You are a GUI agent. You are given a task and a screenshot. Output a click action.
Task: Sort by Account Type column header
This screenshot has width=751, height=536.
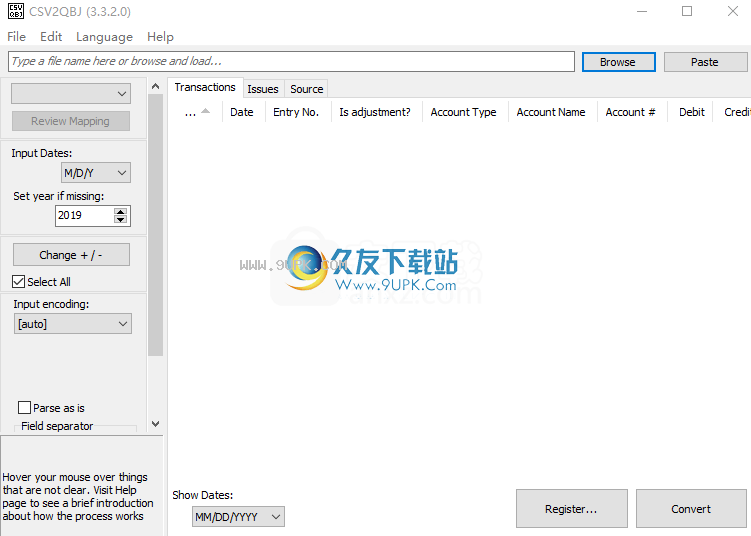click(x=464, y=112)
